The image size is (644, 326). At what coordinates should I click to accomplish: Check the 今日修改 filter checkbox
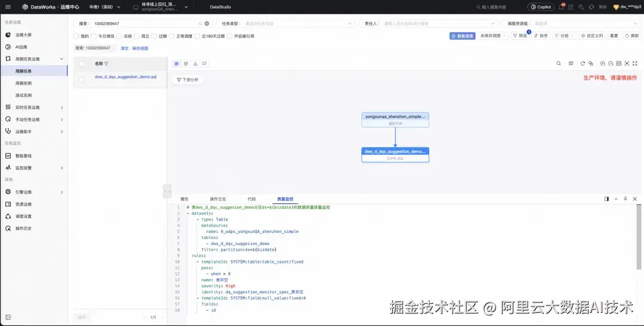click(x=94, y=36)
